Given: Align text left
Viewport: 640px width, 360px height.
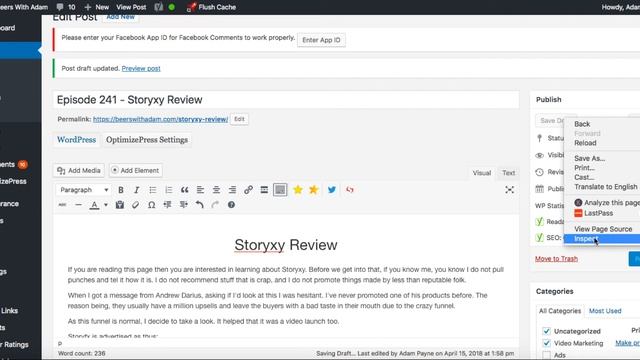Looking at the screenshot, I should 200,190.
